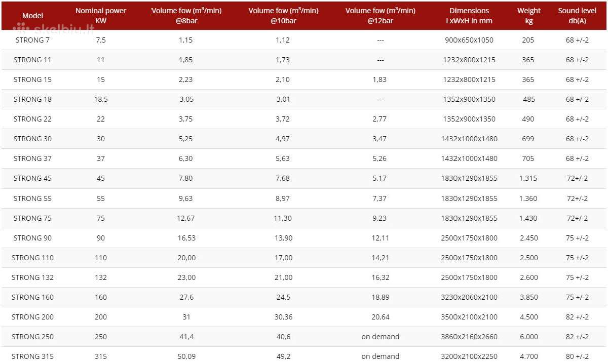This screenshot has height=364, width=608.
Task: Click the 17,00 flow value at 10bar
Action: tap(283, 258)
